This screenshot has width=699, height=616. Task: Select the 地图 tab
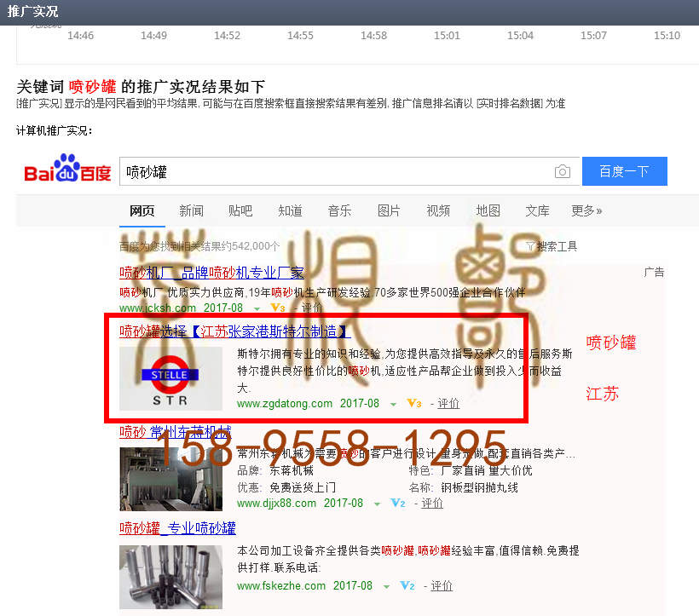click(x=488, y=210)
